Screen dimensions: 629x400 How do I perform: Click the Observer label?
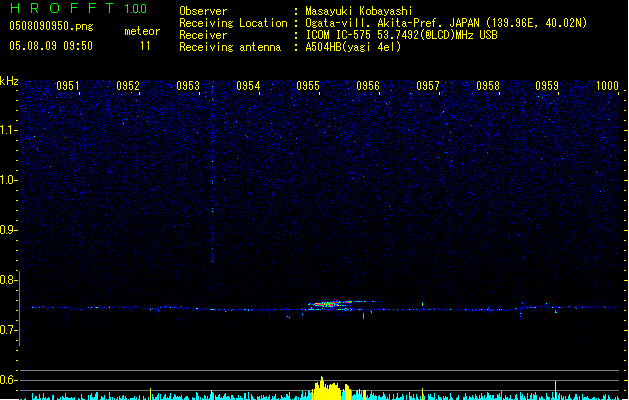click(203, 11)
